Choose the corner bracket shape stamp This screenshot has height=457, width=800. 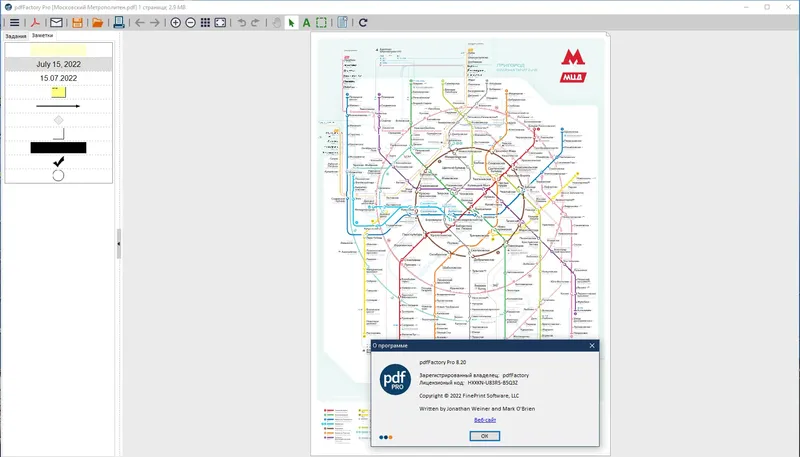[x=59, y=134]
